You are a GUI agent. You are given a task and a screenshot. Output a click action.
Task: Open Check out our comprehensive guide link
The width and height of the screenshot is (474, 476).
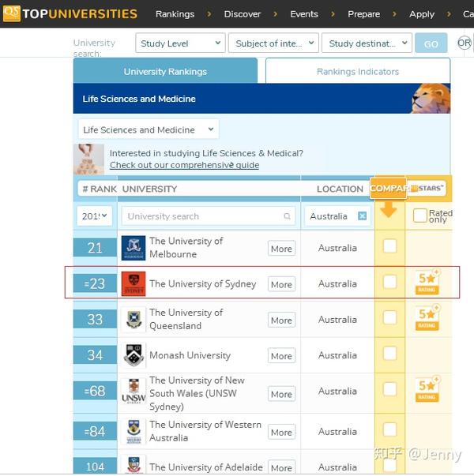[184, 165]
